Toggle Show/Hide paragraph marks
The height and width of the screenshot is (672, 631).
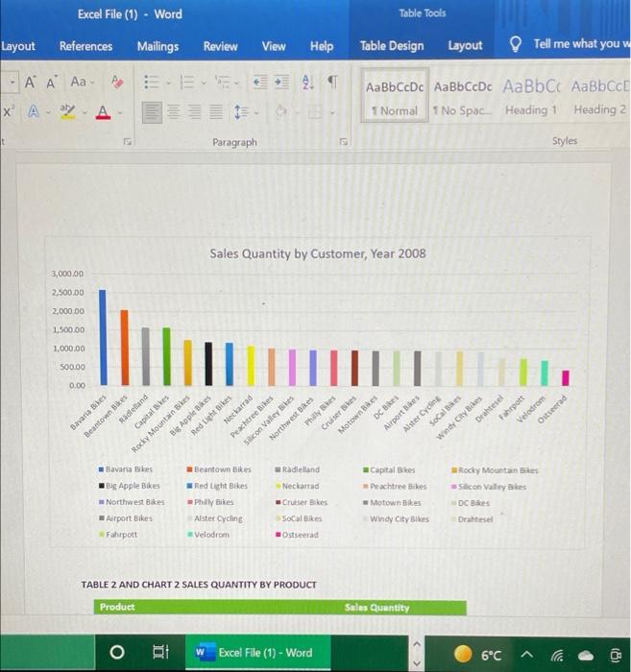(332, 82)
